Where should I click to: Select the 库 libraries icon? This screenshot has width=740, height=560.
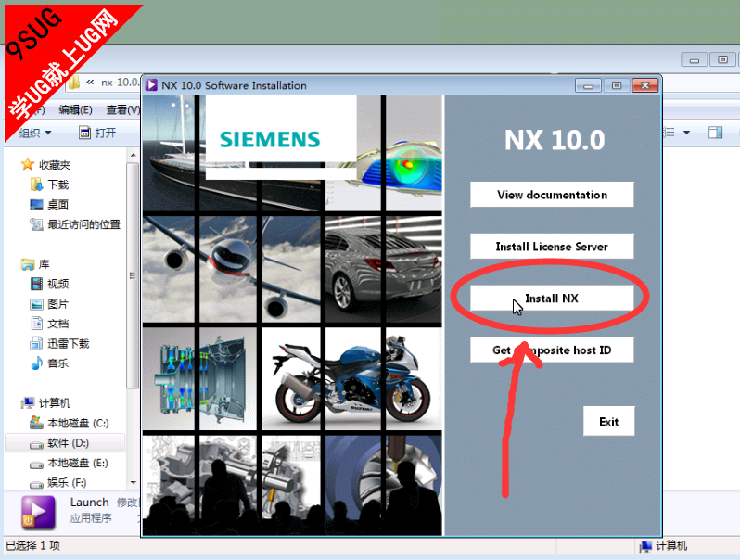coord(28,264)
